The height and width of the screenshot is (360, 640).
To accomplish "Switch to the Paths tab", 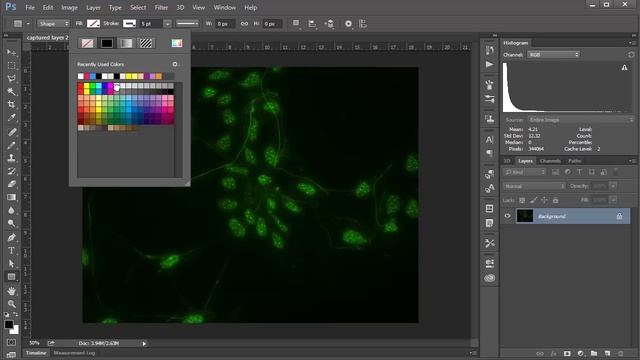I will pyautogui.click(x=575, y=161).
